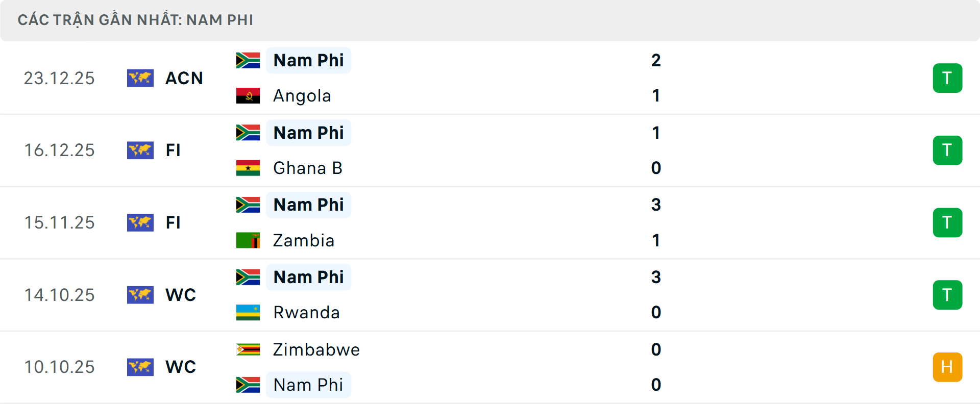Click the orange H badge for Zimbabwe match

[947, 367]
